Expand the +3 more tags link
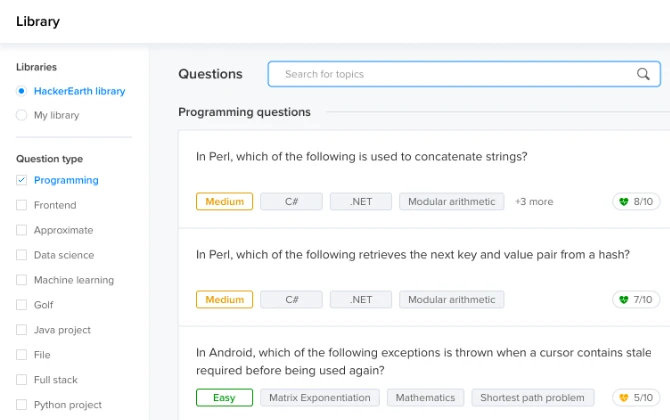 coord(534,202)
